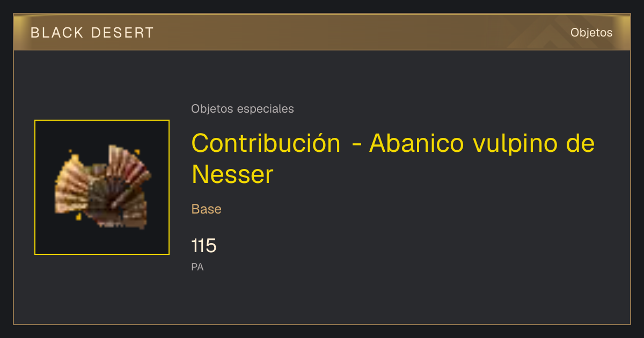Screen dimensions: 644x338
Task: Click the word DESERT in the logo
Action: tap(122, 33)
